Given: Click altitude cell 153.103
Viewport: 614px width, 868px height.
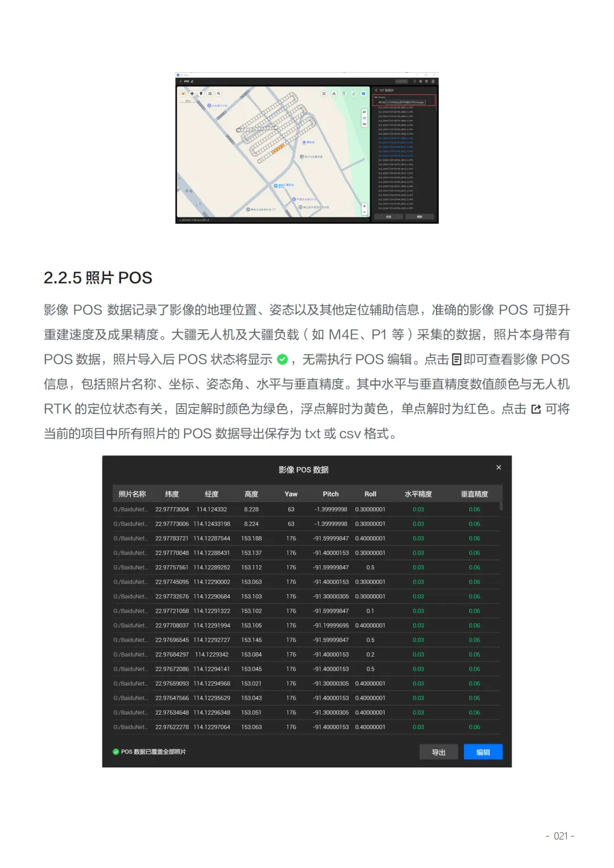Looking at the screenshot, I should (251, 596).
